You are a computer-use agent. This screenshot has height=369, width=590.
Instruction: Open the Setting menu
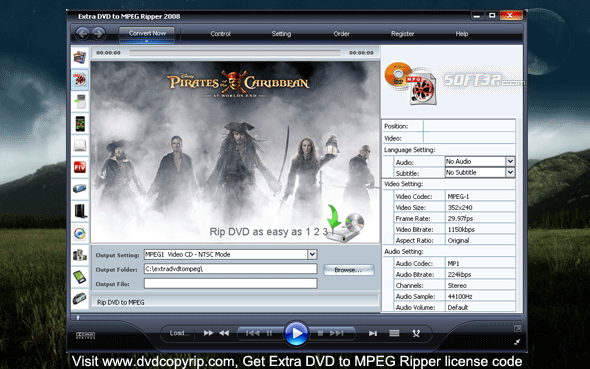tap(281, 34)
